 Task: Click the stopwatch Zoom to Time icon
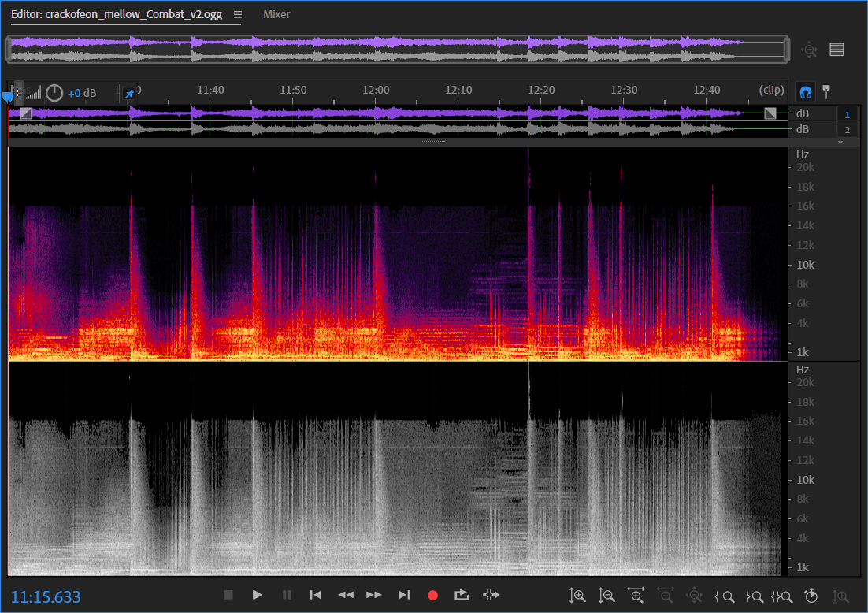811,596
